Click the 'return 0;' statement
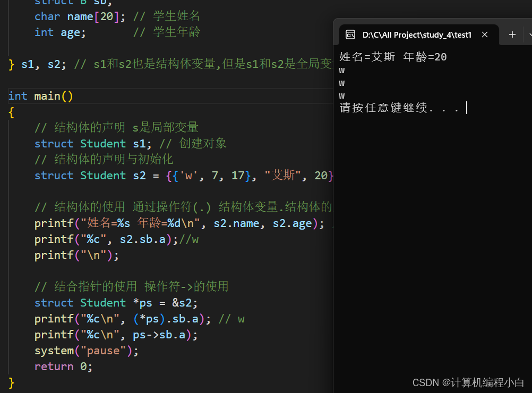The width and height of the screenshot is (532, 393). coord(63,366)
